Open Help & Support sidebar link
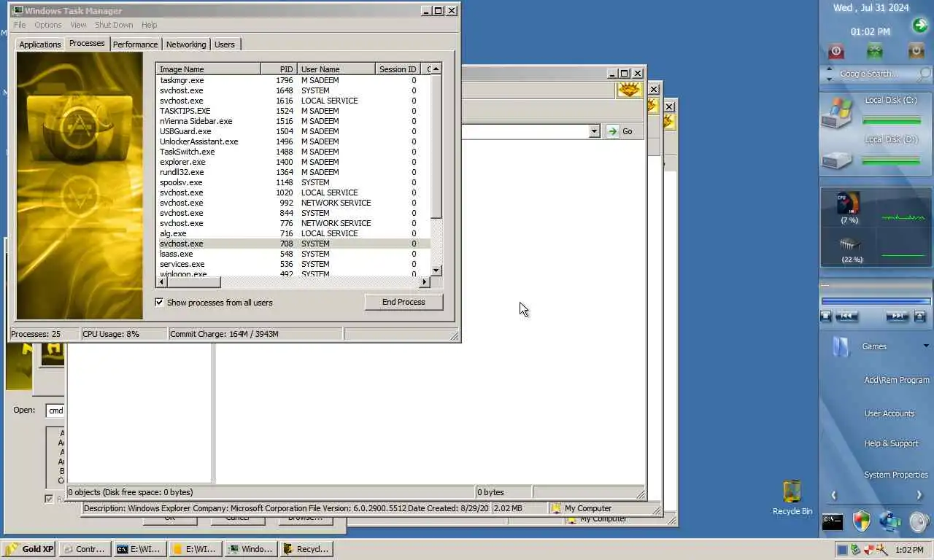The image size is (934, 560). pyautogui.click(x=891, y=443)
